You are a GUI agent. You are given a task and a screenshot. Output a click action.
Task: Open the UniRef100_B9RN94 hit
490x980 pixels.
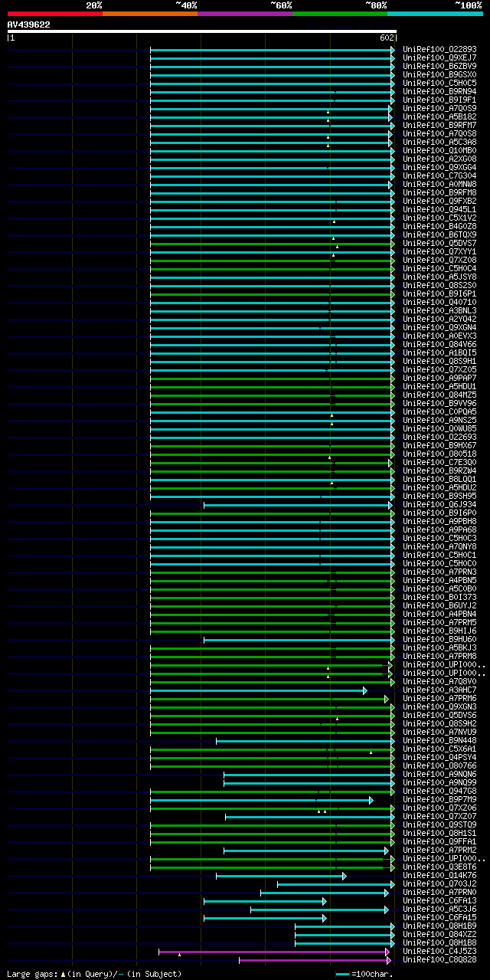[439, 91]
